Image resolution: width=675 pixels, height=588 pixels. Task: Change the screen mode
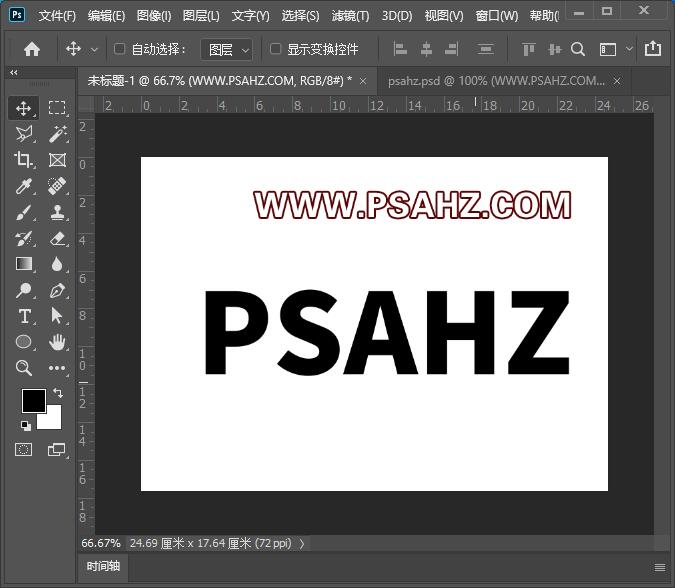click(x=57, y=450)
